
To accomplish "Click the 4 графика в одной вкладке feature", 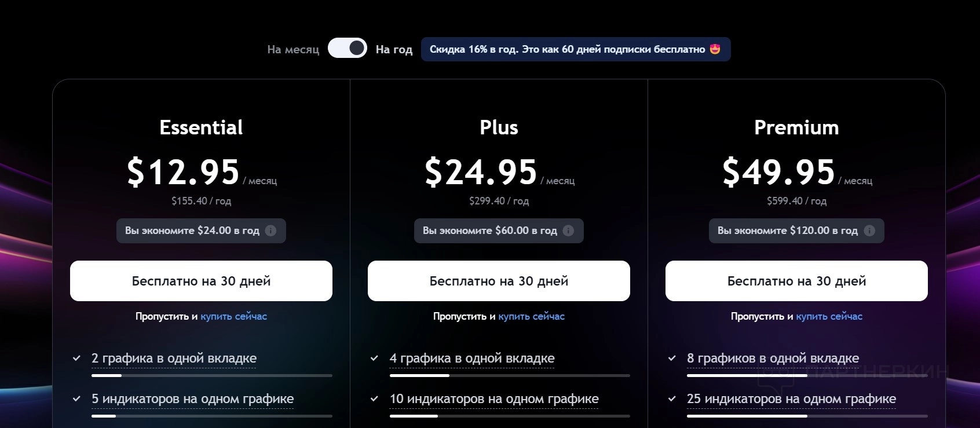I will 472,359.
